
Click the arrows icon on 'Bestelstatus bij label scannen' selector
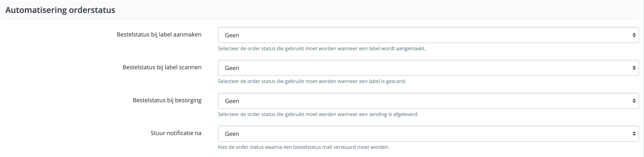pos(634,68)
